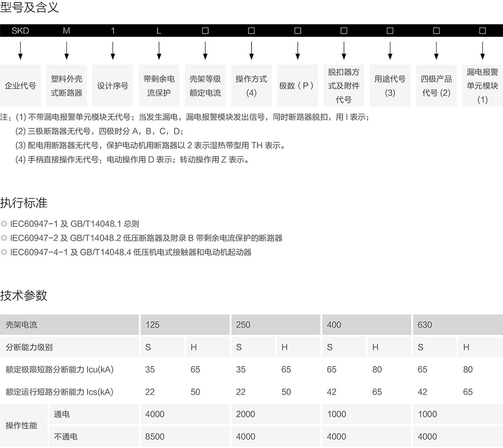This screenshot has width=503, height=448.
Task: Click the bullet icon before IEC60947-1 line
Action: tap(4, 224)
